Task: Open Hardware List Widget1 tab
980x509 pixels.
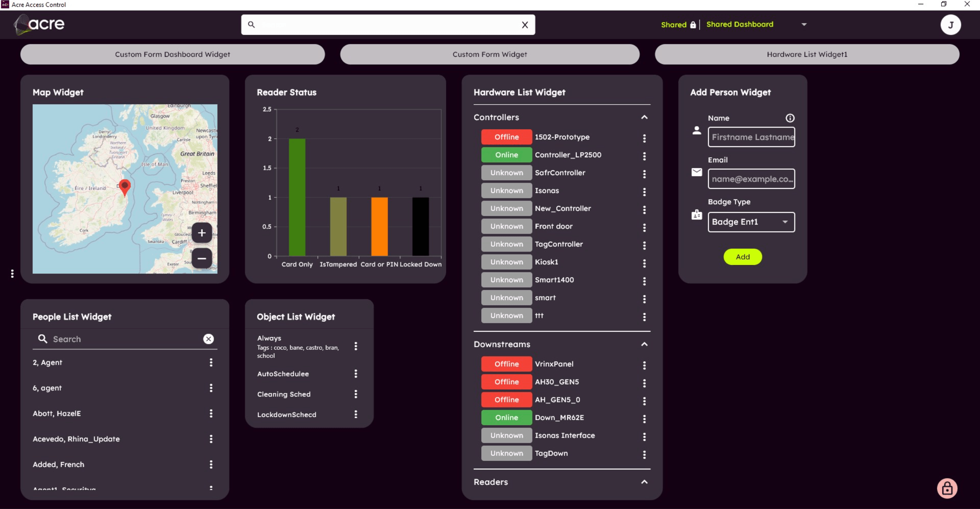Action: tap(807, 54)
